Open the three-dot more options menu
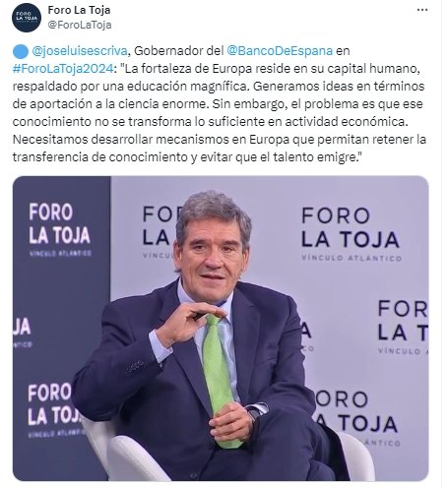Screen dimensions: 448x488 coord(422,10)
